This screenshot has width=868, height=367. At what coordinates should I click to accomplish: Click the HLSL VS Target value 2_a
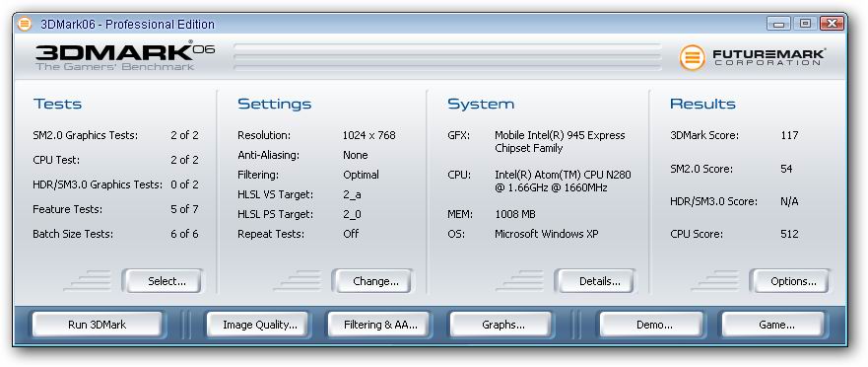[352, 194]
